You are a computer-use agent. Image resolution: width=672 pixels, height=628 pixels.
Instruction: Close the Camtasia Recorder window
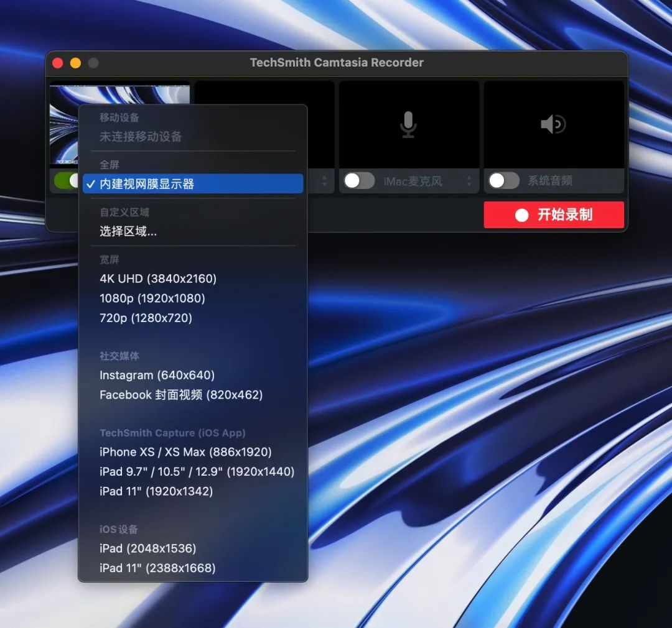tap(57, 63)
